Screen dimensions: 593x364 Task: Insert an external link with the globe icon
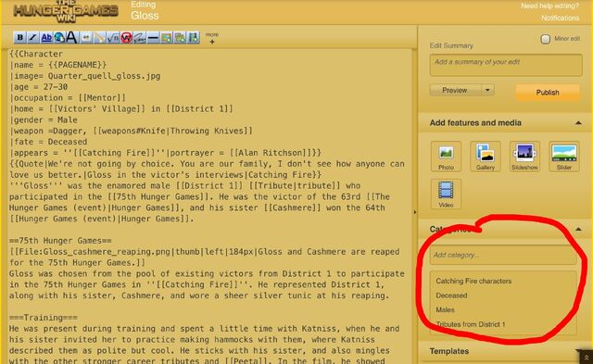(x=59, y=37)
